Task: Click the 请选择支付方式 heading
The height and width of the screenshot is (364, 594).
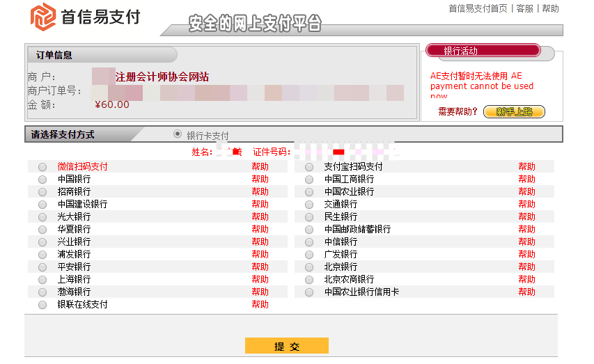Action: click(63, 134)
